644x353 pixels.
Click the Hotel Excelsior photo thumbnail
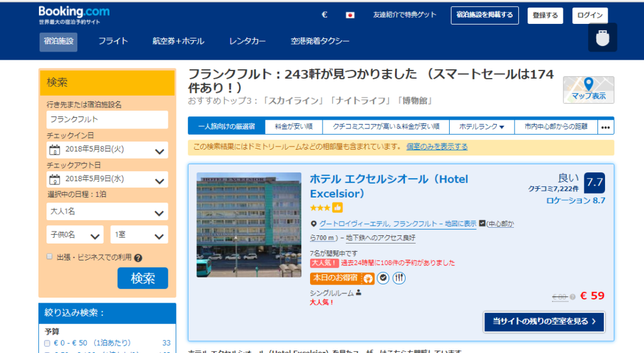pos(249,225)
